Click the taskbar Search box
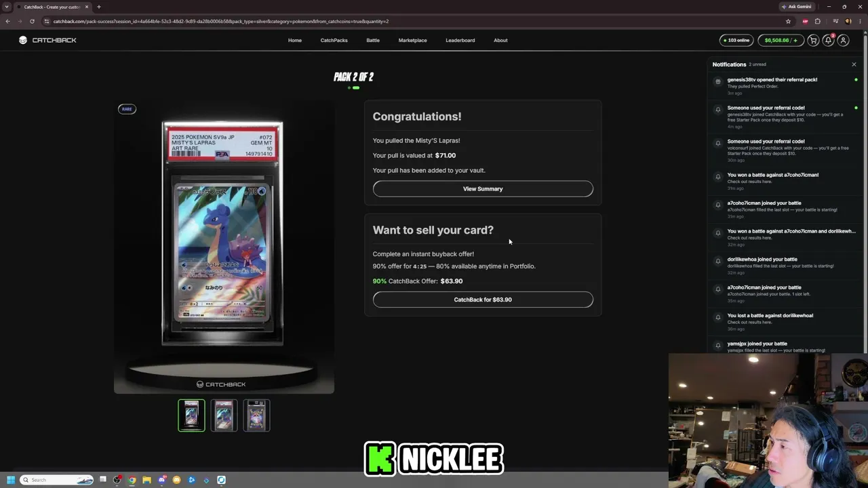868x488 pixels. (57, 480)
